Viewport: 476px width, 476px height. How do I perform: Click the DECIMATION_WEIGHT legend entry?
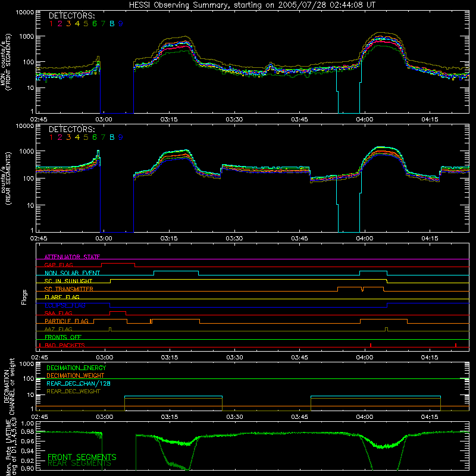pyautogui.click(x=76, y=375)
